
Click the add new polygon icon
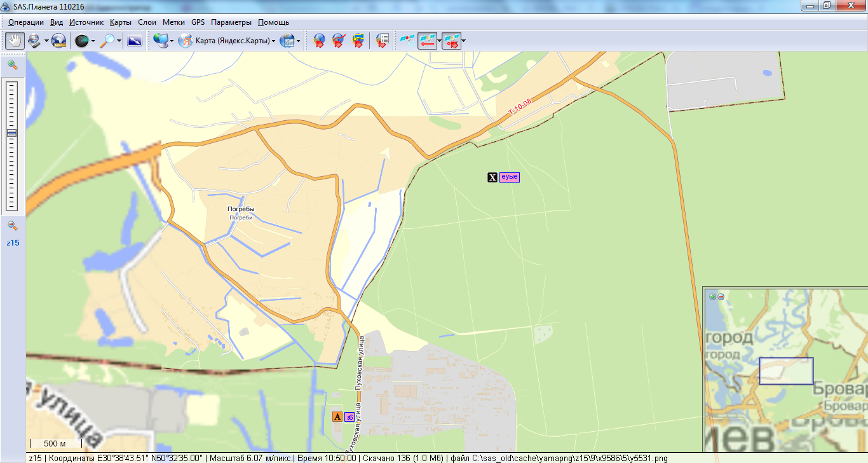358,41
